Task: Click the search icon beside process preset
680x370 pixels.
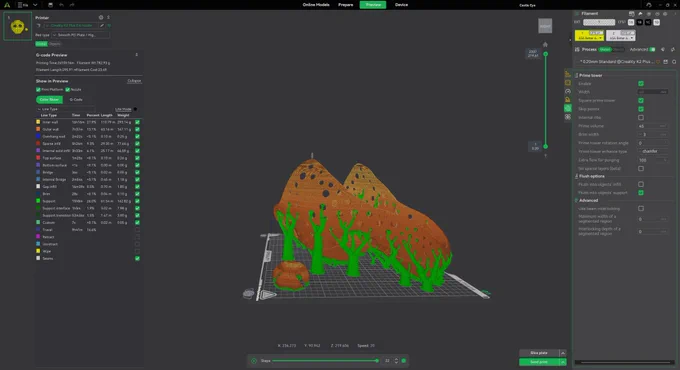Action: tap(674, 62)
